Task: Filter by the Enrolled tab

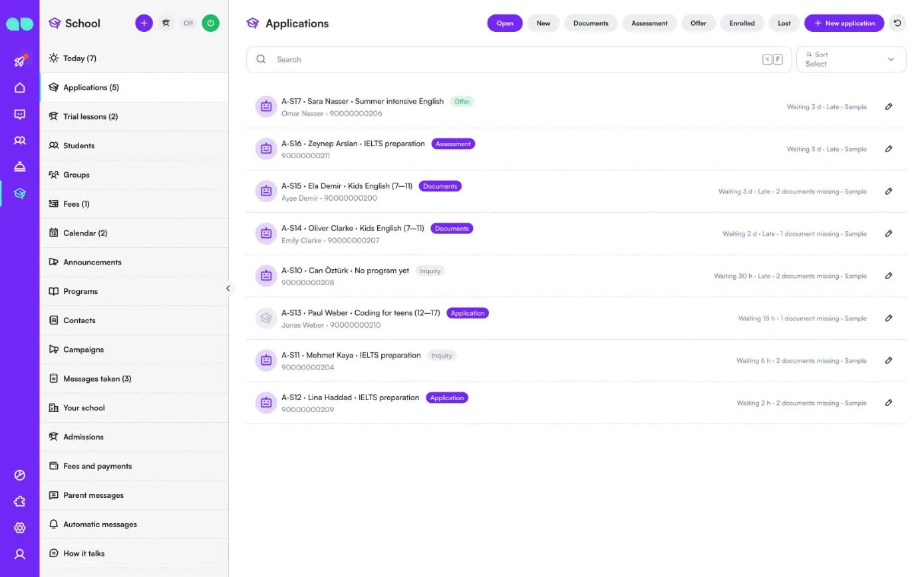Action: pos(742,23)
